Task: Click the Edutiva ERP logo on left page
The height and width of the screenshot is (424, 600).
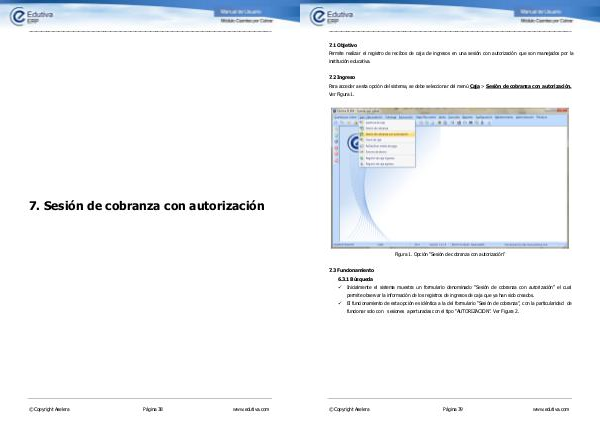Action: [31, 16]
